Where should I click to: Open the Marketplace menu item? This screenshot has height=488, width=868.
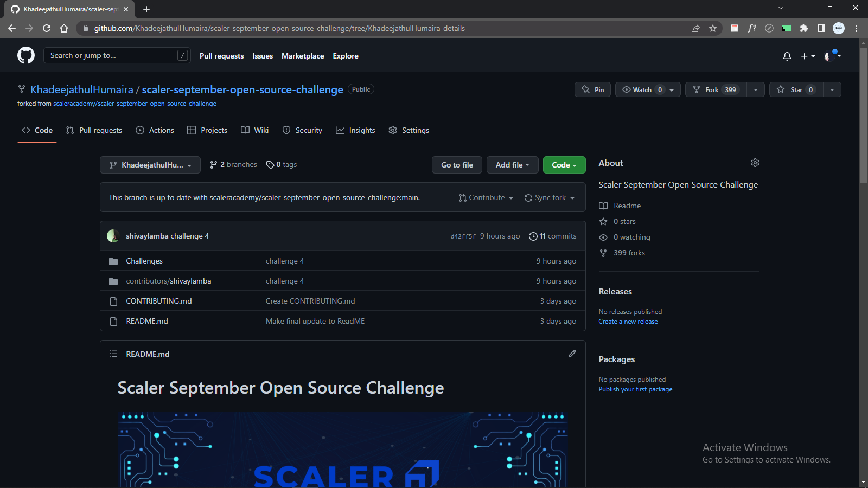(302, 56)
